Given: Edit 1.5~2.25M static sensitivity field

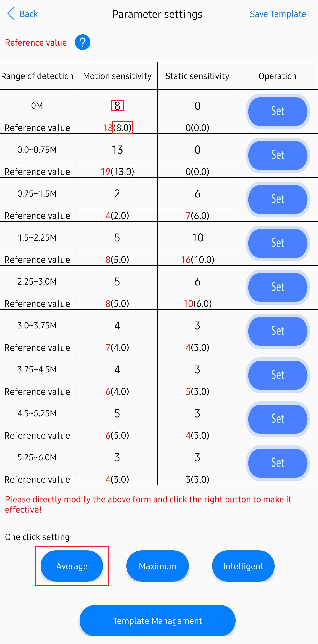Looking at the screenshot, I should click(197, 237).
